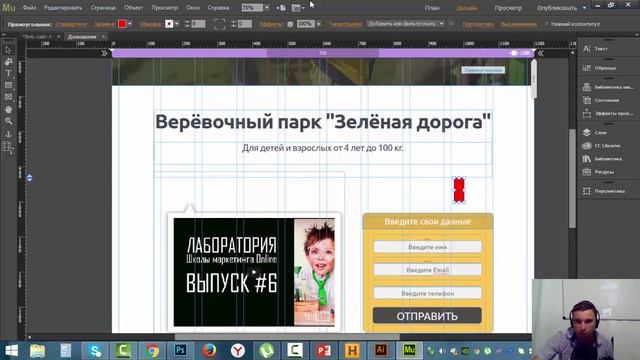Collapse the left gutter double chevron

coord(104,53)
